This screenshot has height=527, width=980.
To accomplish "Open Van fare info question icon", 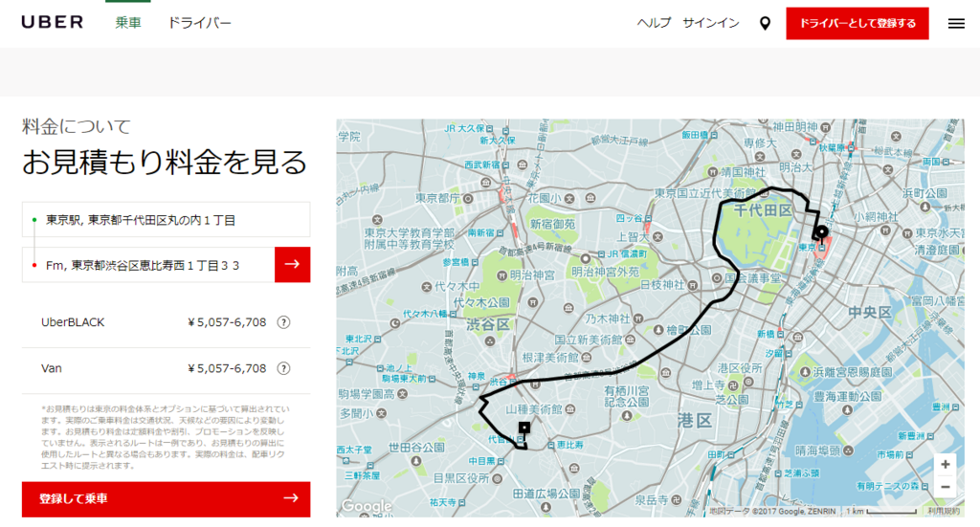I will [x=283, y=368].
